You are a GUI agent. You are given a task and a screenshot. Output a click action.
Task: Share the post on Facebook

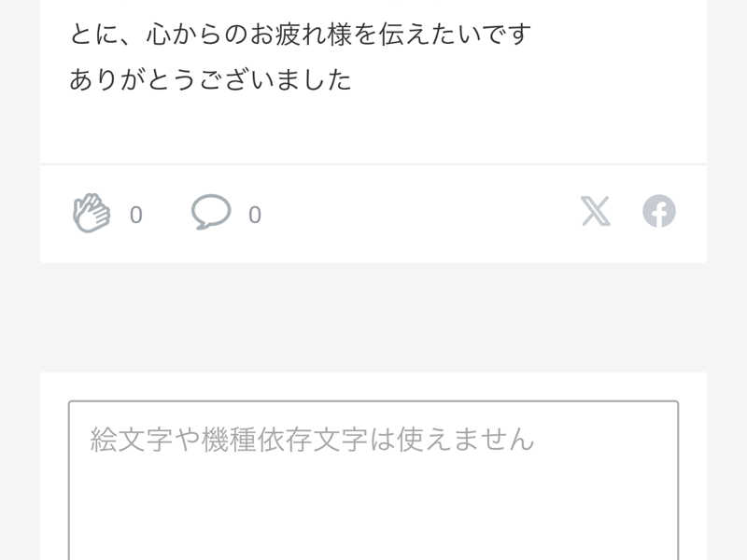[x=659, y=211]
